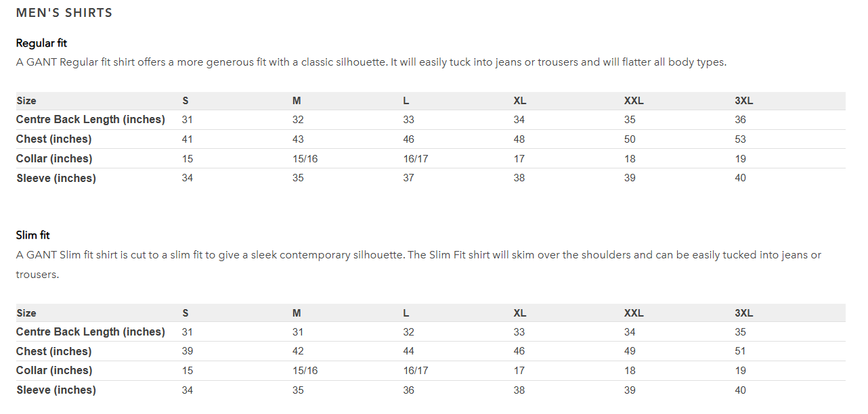Click Regular fit collar value 16/17
The height and width of the screenshot is (414, 868).
pyautogui.click(x=416, y=159)
